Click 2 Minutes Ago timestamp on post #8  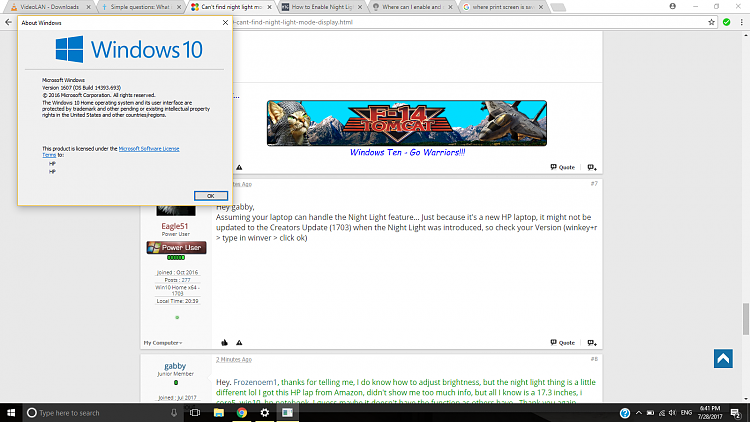[234, 359]
